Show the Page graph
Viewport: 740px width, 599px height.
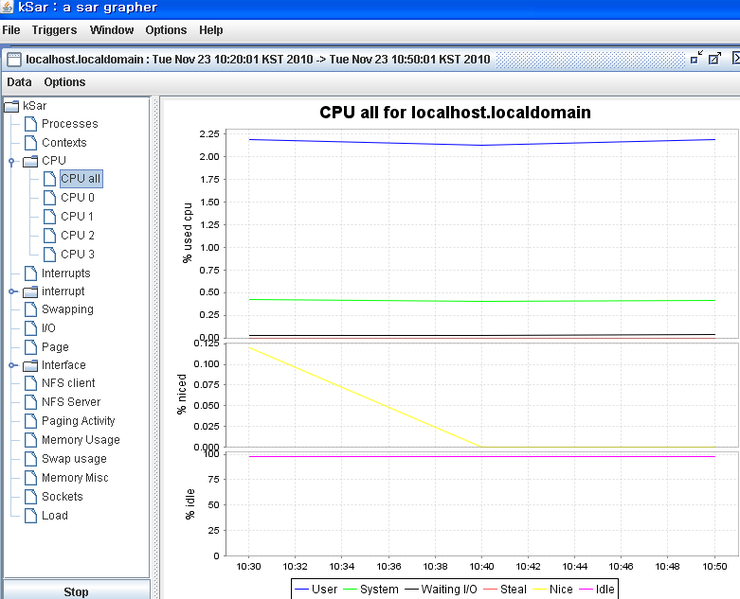pos(55,347)
